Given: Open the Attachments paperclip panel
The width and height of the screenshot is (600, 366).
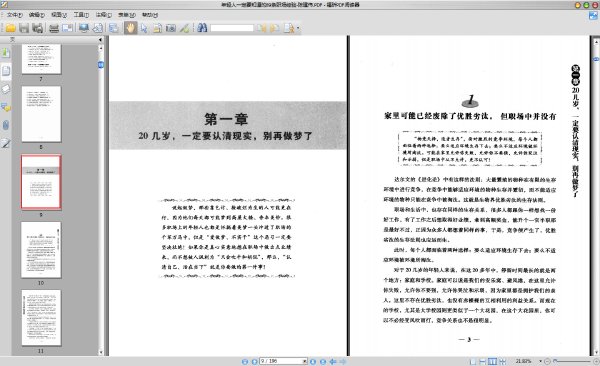Looking at the screenshot, I should (5, 125).
